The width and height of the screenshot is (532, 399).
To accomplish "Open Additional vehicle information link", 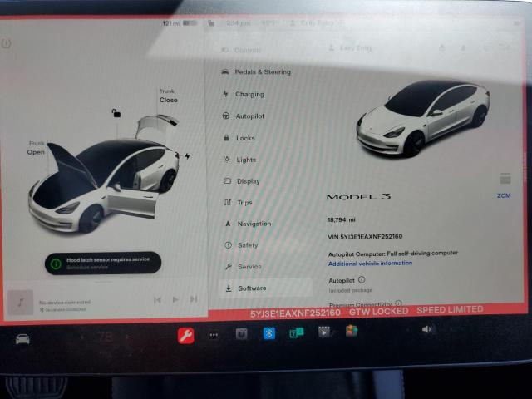I will (x=370, y=264).
